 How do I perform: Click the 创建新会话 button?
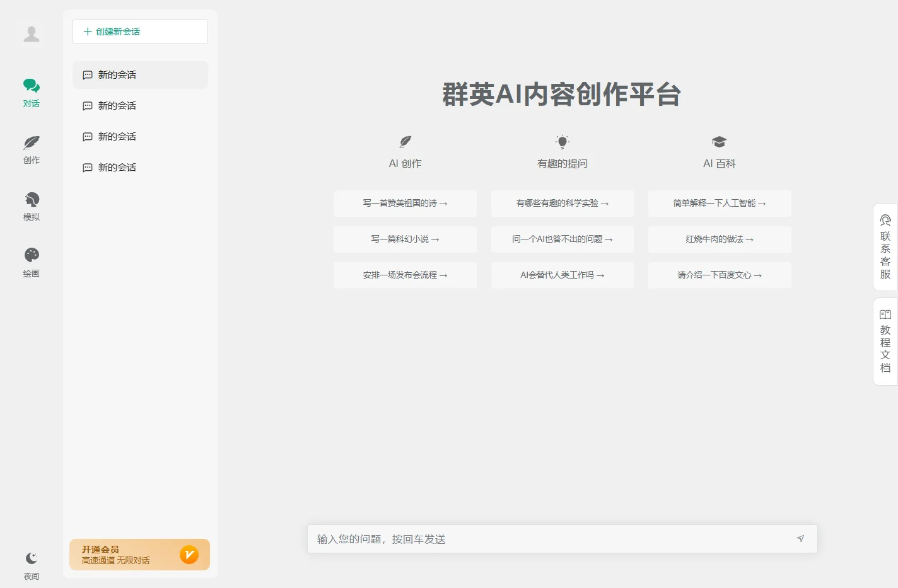click(140, 32)
